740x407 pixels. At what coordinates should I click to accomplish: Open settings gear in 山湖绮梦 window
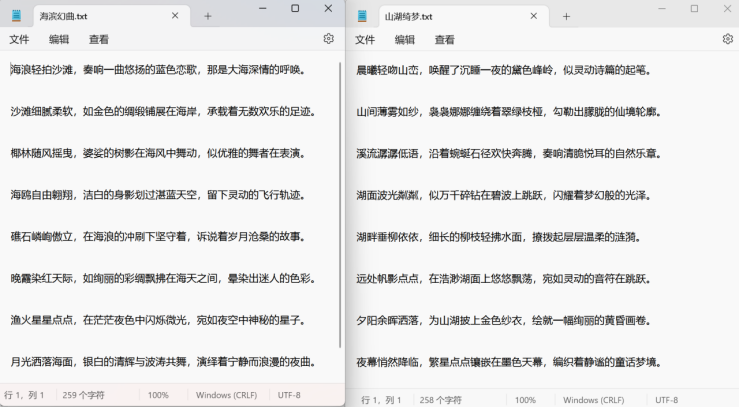pos(728,39)
